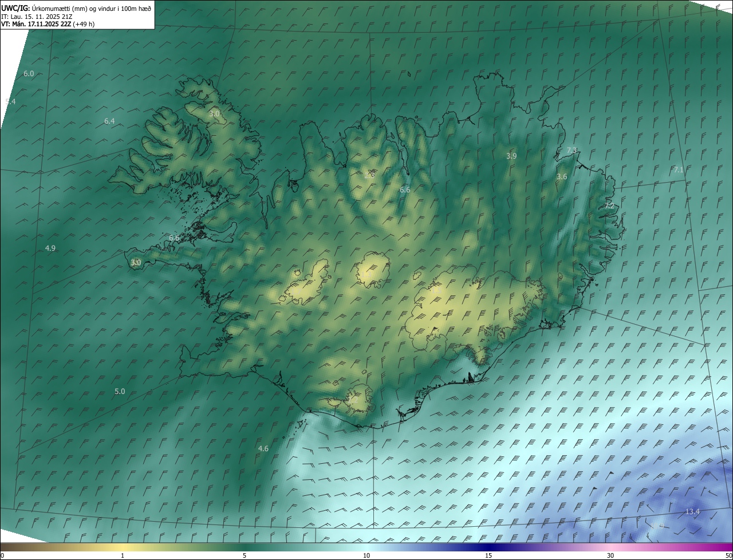Click the colour scale label 50

[x=728, y=555]
